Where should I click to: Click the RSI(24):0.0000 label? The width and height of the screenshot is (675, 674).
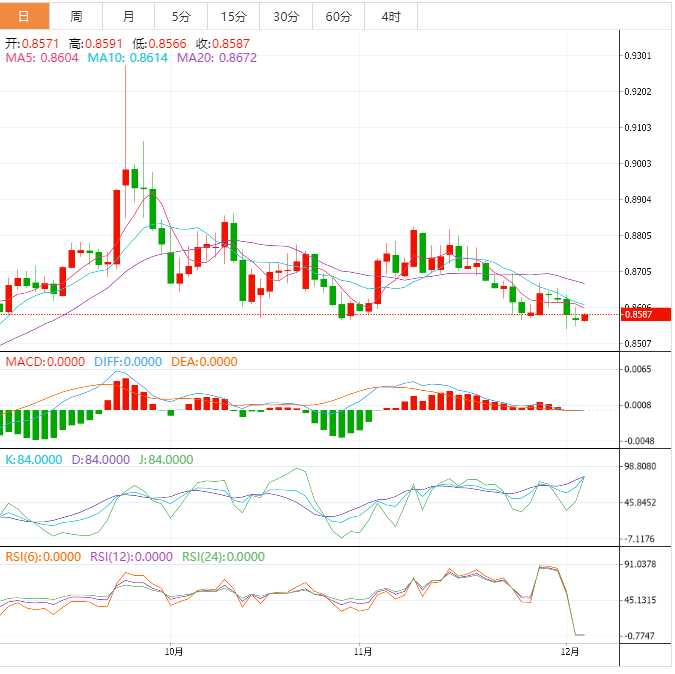(223, 557)
